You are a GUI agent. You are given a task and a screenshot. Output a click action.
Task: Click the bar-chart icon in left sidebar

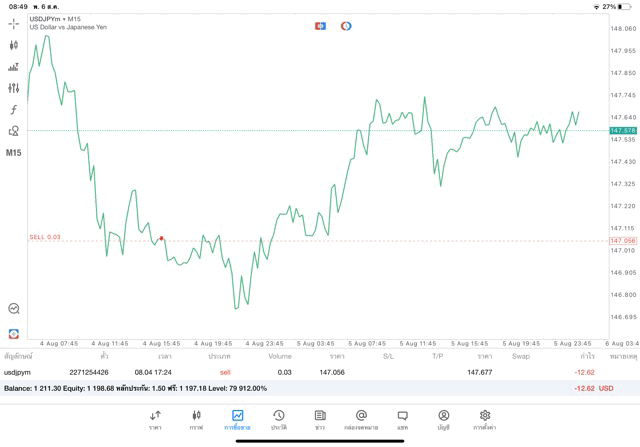click(x=14, y=67)
